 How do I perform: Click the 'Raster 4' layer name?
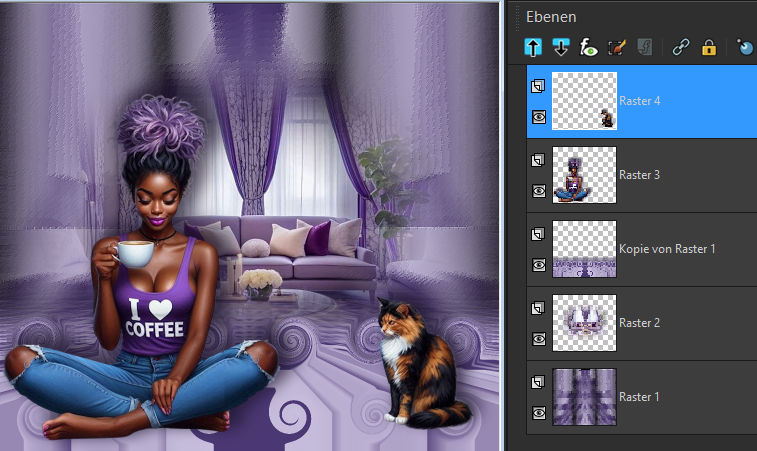pos(640,101)
